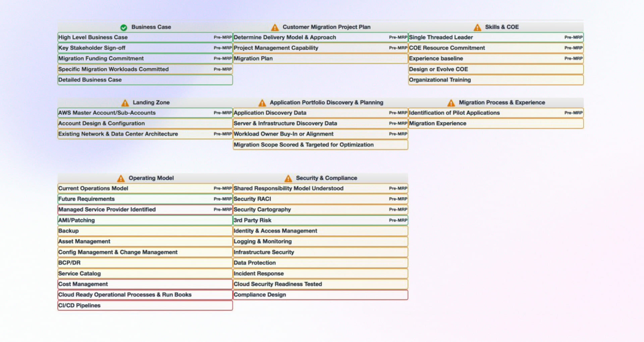Select Identity & Access Management row
Viewport: 644px width, 342px height.
click(320, 231)
